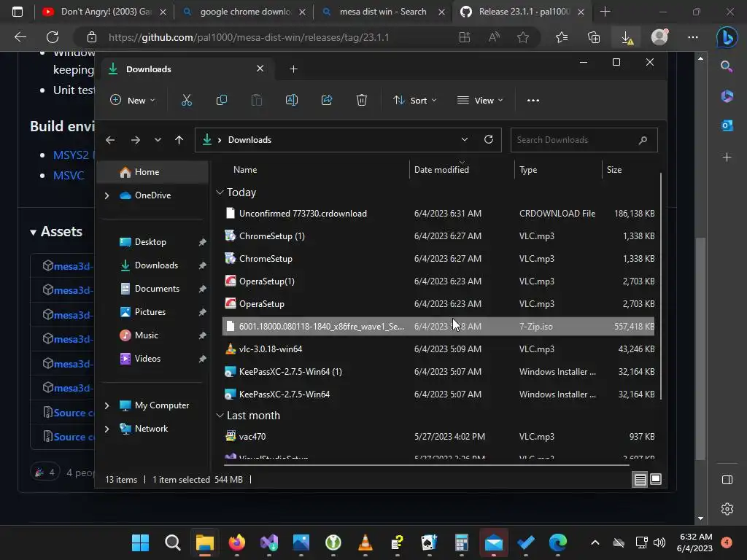Image resolution: width=747 pixels, height=560 pixels.
Task: Add a new File Explorer tab
Action: [x=293, y=69]
